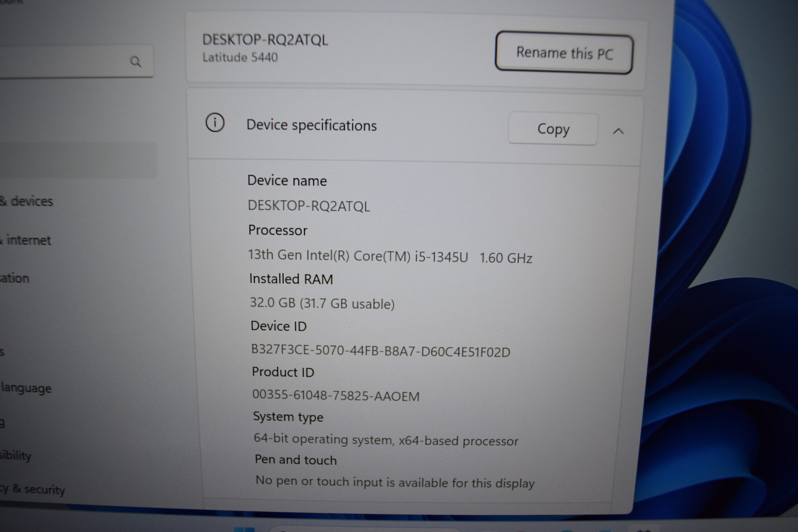
Task: Open the sidebar item ending in 'ation'
Action: point(15,278)
